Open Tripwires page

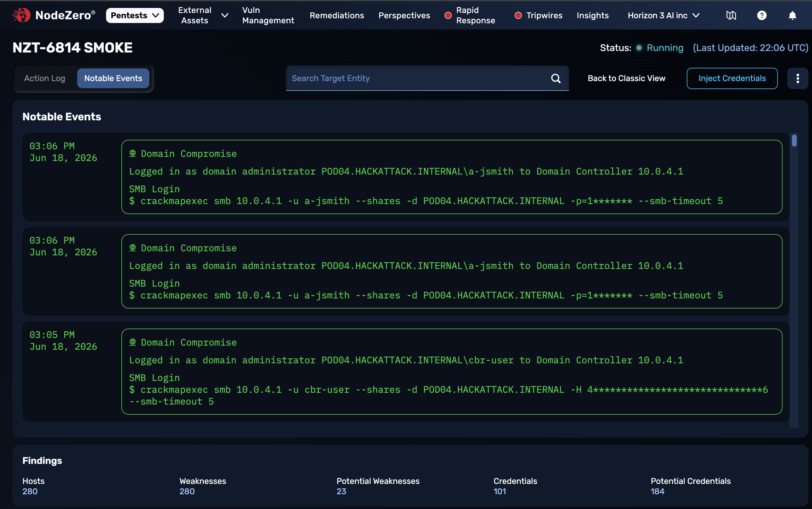pyautogui.click(x=544, y=16)
